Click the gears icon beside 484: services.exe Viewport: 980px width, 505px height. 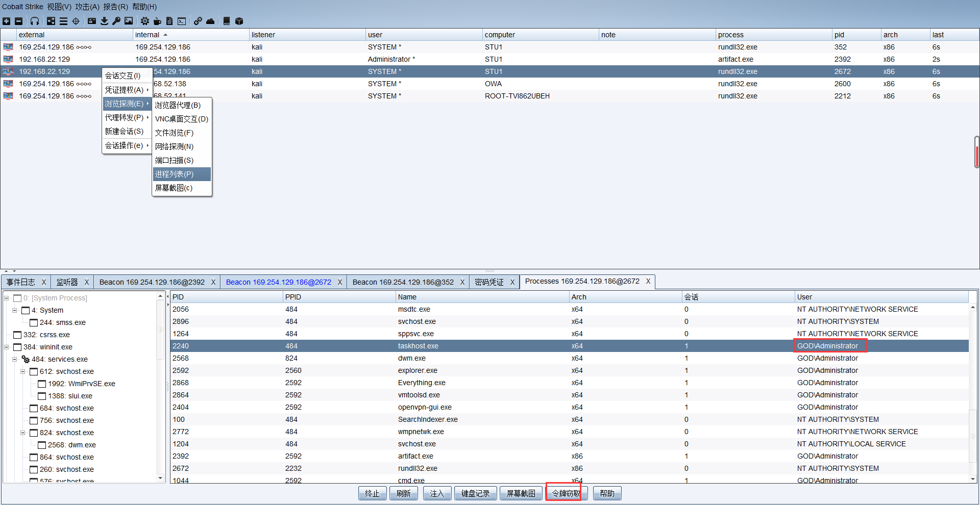(x=26, y=359)
